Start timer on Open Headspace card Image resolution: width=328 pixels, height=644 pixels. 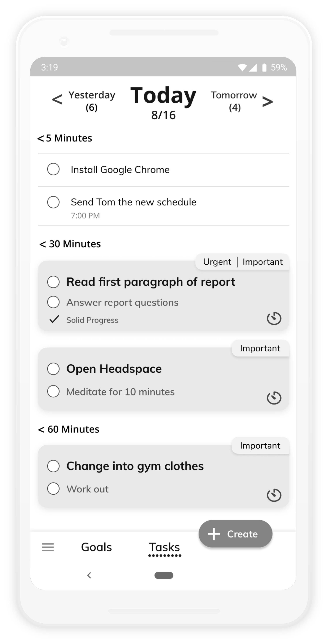click(x=274, y=398)
